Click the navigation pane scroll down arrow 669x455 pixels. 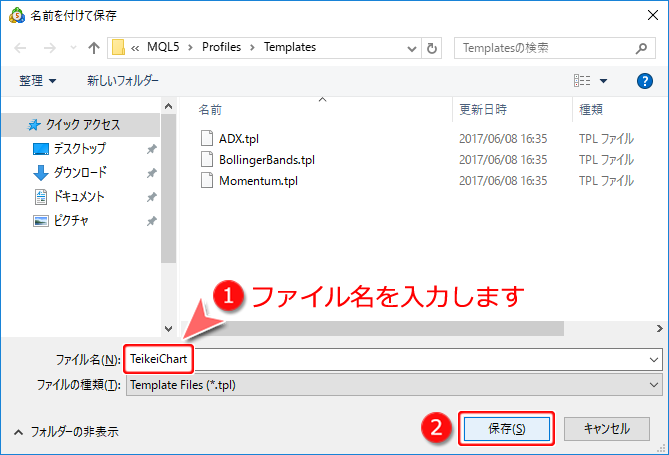pos(169,329)
